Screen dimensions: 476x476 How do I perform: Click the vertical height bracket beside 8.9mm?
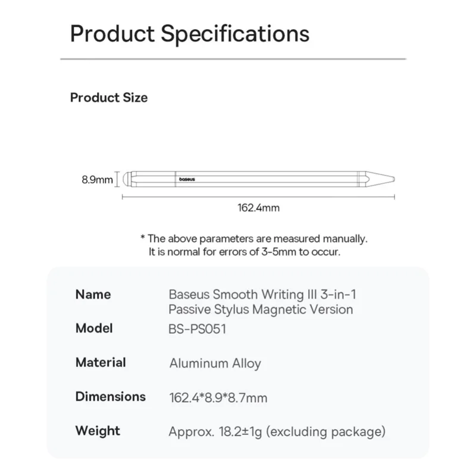coord(117,178)
